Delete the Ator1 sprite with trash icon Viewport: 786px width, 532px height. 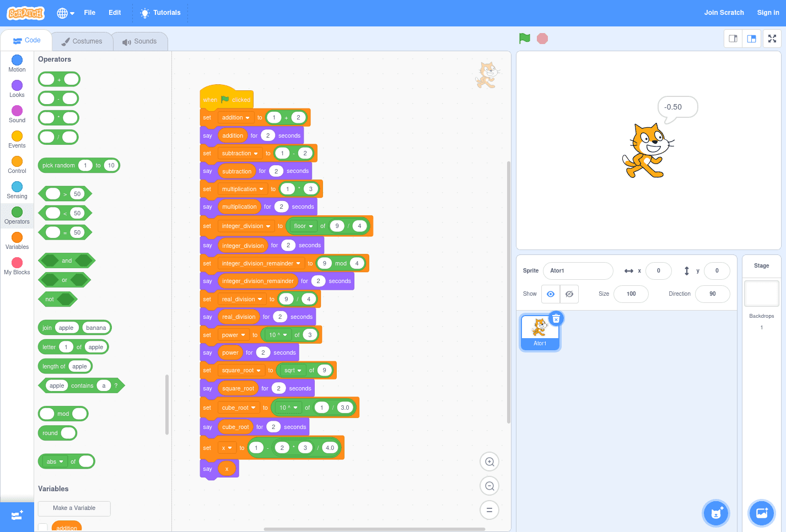click(x=556, y=318)
